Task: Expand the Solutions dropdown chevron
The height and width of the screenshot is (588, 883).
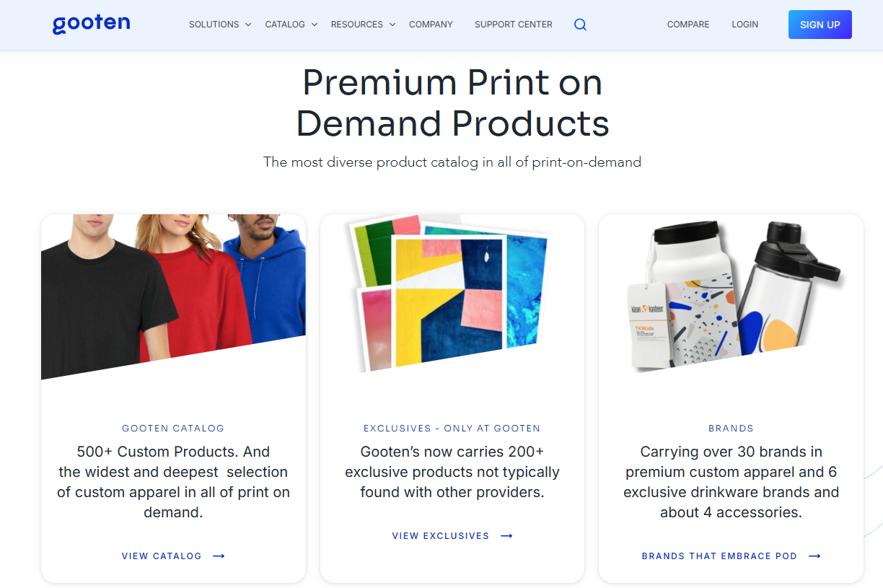Action: pyautogui.click(x=248, y=25)
